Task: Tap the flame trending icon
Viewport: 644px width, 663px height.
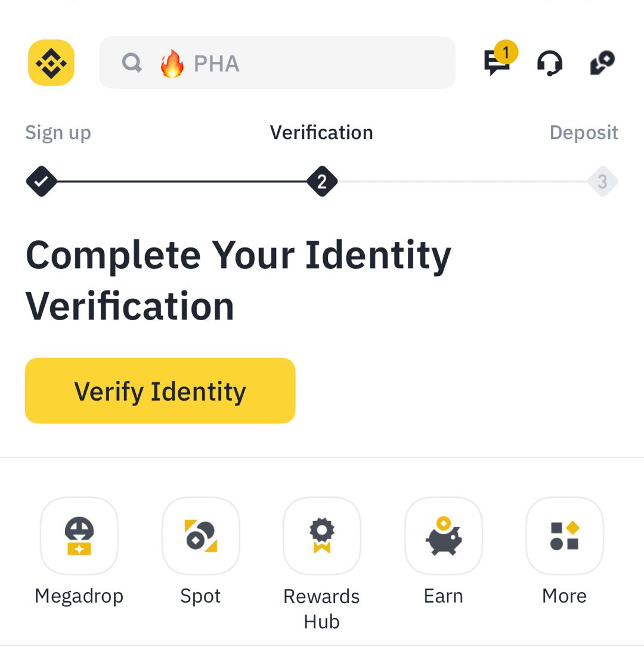Action: 172,63
